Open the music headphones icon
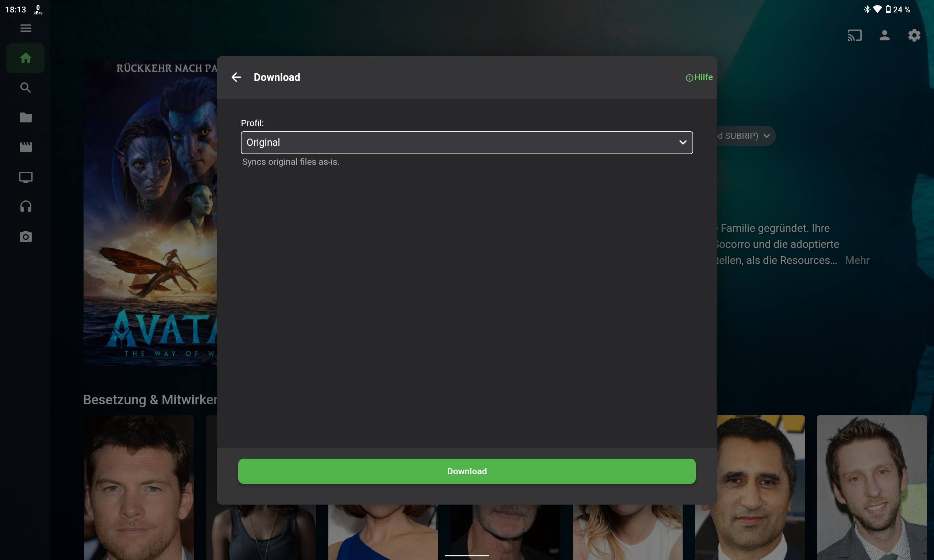This screenshot has height=560, width=934. [x=26, y=206]
